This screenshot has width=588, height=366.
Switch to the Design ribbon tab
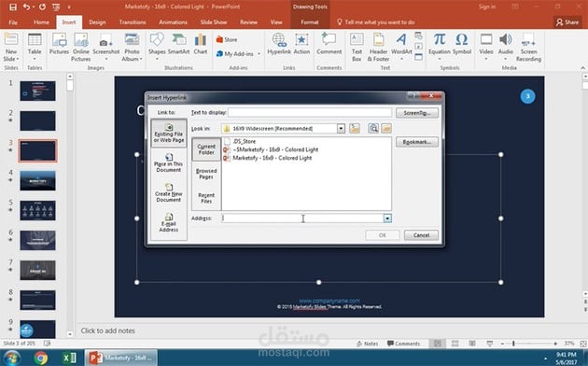click(97, 22)
